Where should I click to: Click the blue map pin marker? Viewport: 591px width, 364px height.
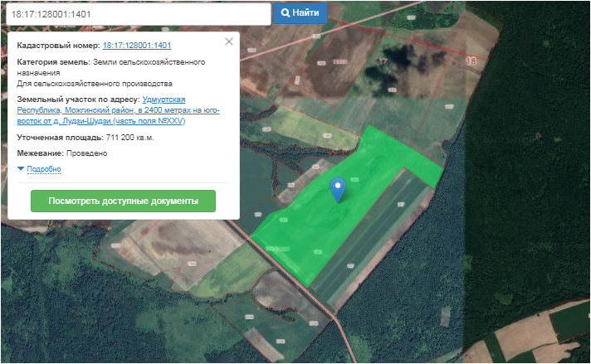click(x=337, y=189)
